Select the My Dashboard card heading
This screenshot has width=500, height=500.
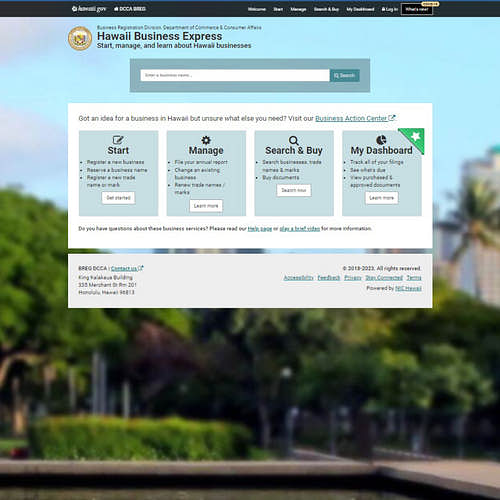[x=381, y=151]
